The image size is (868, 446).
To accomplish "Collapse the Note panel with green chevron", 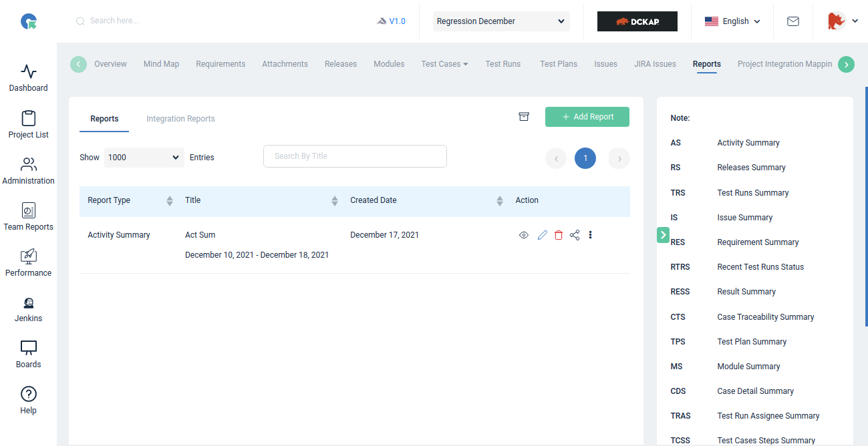I will click(x=663, y=234).
